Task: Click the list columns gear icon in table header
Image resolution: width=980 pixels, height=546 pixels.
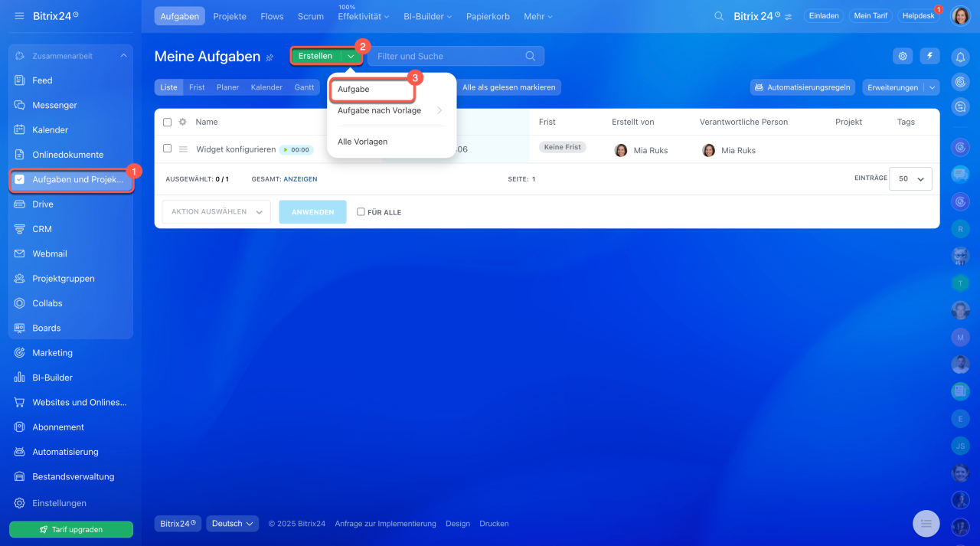Action: [x=183, y=122]
